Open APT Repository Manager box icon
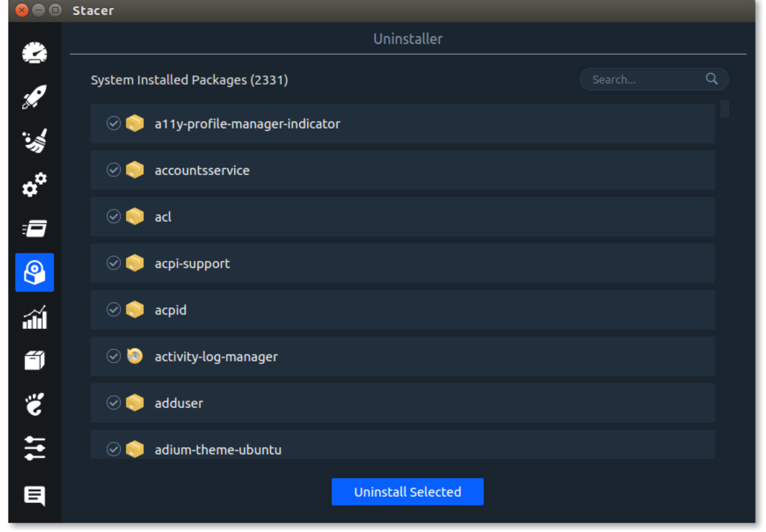 (x=34, y=360)
